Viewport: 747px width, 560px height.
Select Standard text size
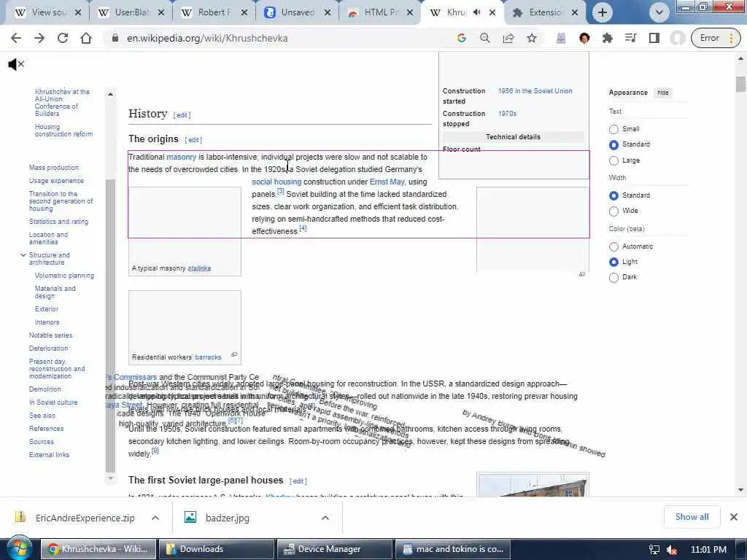[x=614, y=144]
